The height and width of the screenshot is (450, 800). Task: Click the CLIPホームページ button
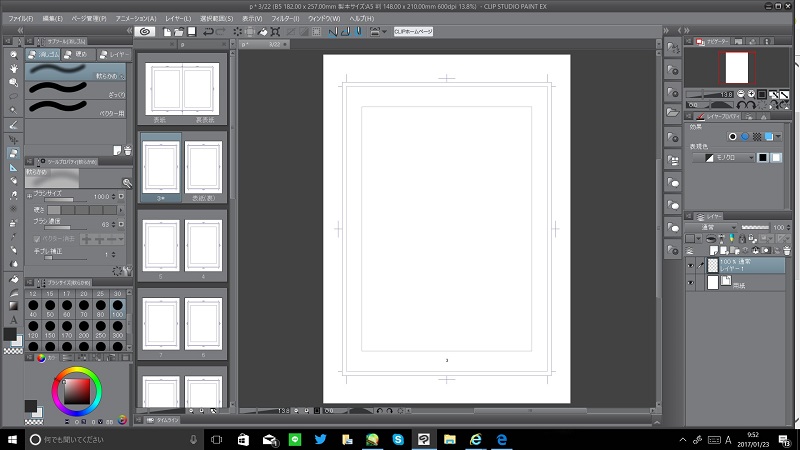tap(413, 32)
